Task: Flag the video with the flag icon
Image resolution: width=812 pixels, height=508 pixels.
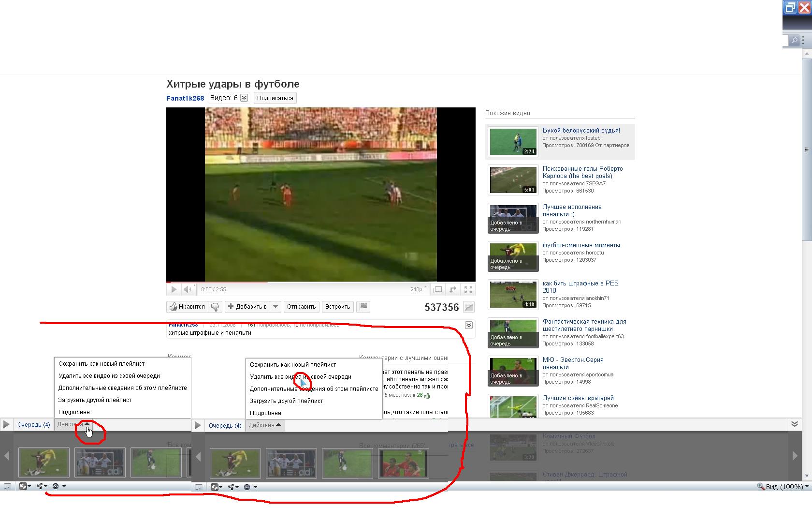Action: point(363,307)
